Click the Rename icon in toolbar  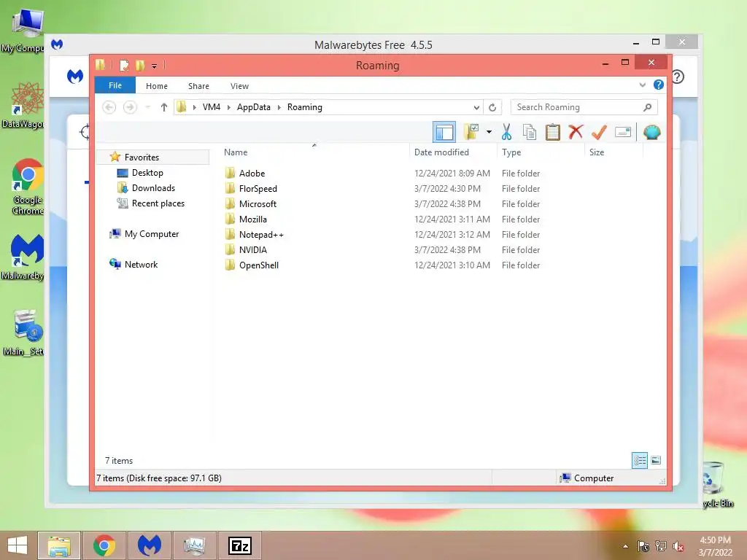(x=623, y=132)
